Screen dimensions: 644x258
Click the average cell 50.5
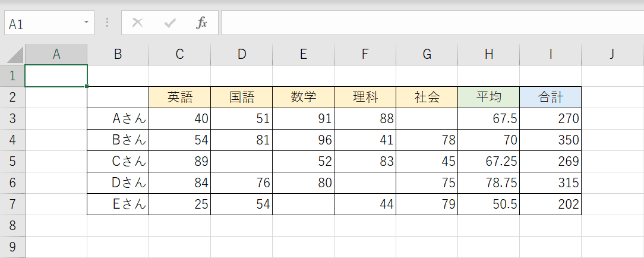489,204
